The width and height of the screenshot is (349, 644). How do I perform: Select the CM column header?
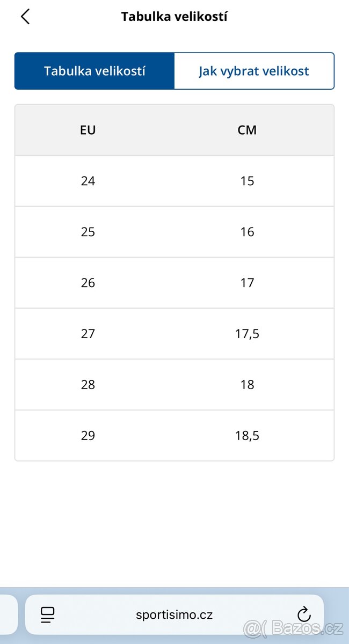click(247, 130)
